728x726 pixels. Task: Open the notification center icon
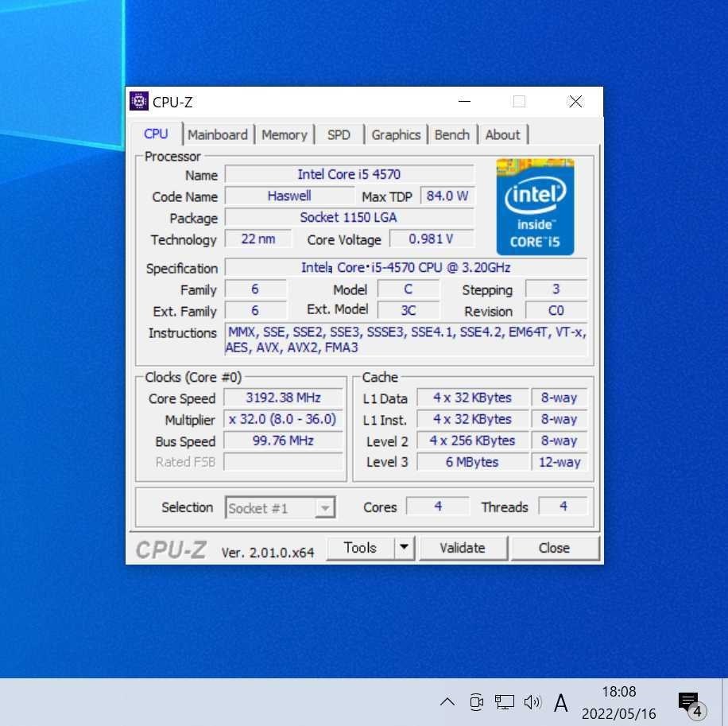tap(691, 705)
